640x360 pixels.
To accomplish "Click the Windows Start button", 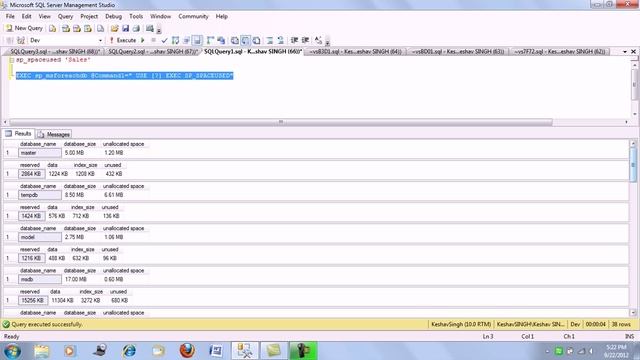I will pos(12,351).
